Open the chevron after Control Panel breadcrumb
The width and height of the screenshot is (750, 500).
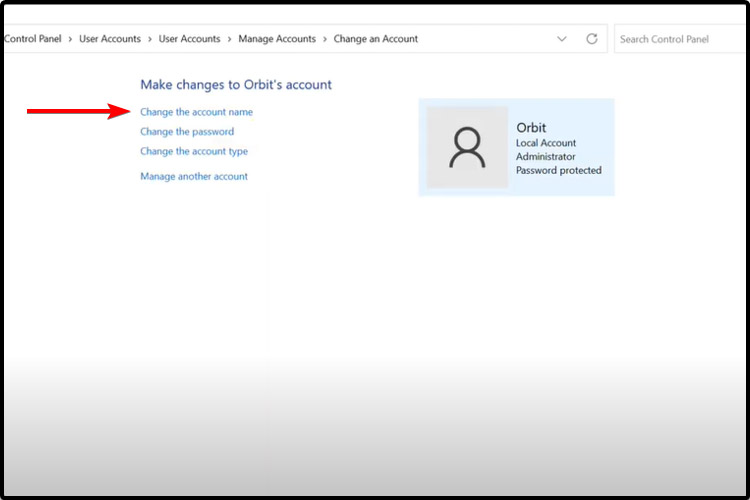click(x=70, y=39)
